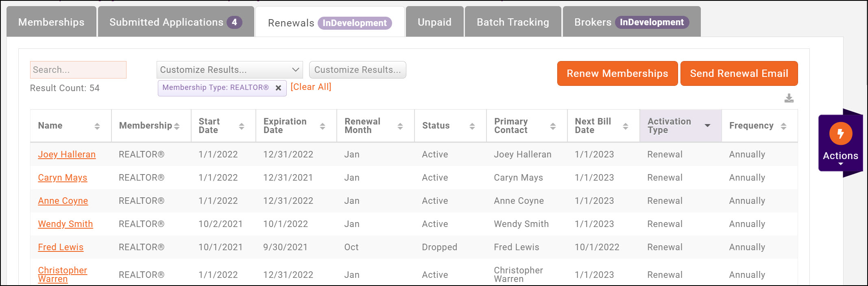Open the Customize Results dropdown
Image resolution: width=868 pixels, height=286 pixels.
coord(229,70)
